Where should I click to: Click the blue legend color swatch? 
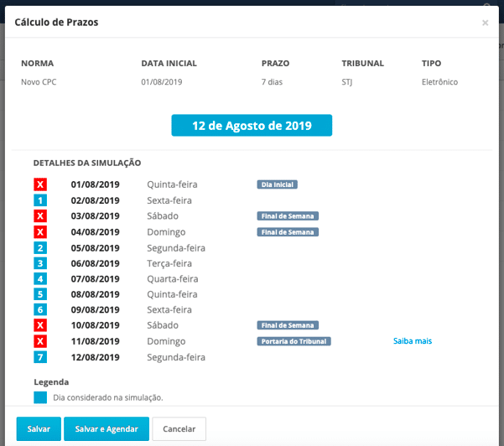point(40,397)
